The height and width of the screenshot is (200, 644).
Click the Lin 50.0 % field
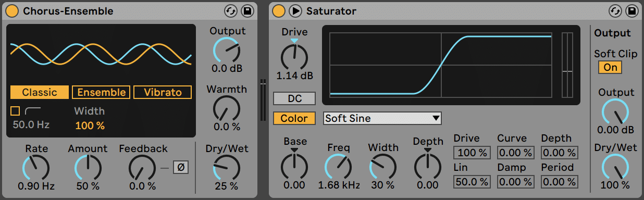[472, 182]
